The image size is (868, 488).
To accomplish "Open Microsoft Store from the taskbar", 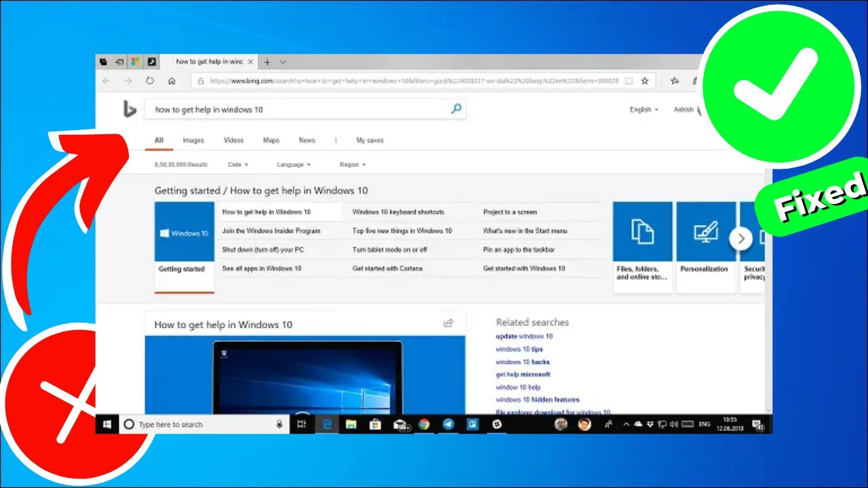I will click(375, 424).
